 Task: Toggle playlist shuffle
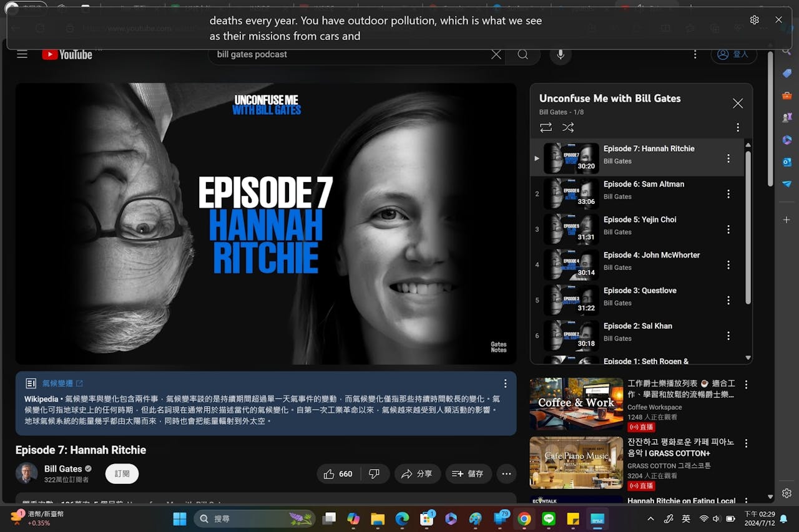[568, 127]
